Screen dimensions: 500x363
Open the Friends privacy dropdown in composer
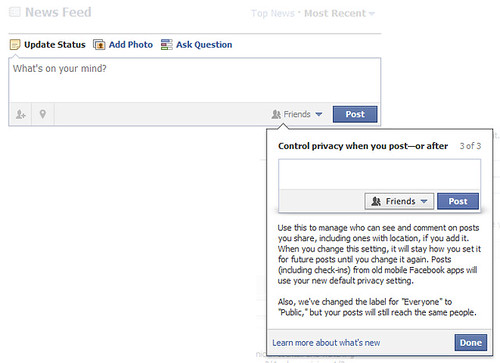[x=297, y=114]
